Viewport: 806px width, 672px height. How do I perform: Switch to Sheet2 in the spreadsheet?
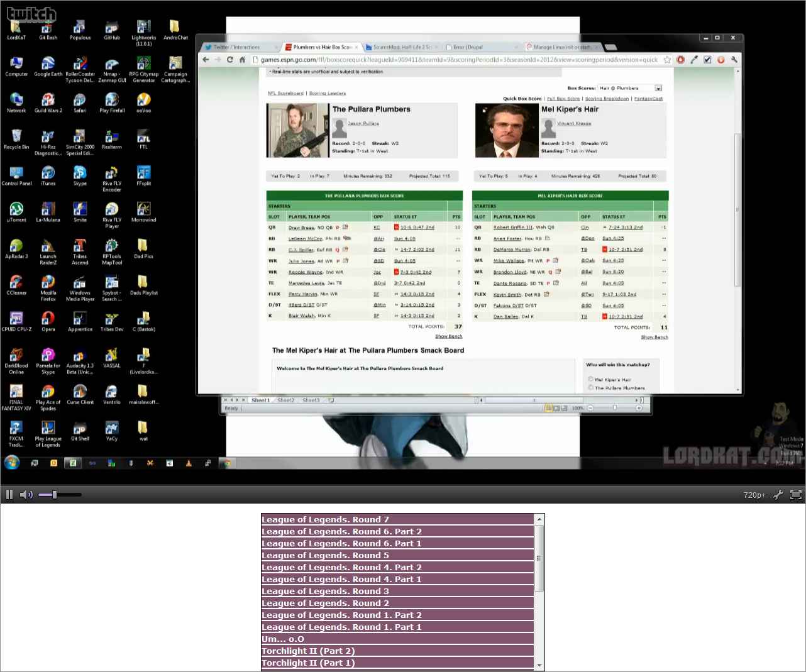[x=286, y=400]
